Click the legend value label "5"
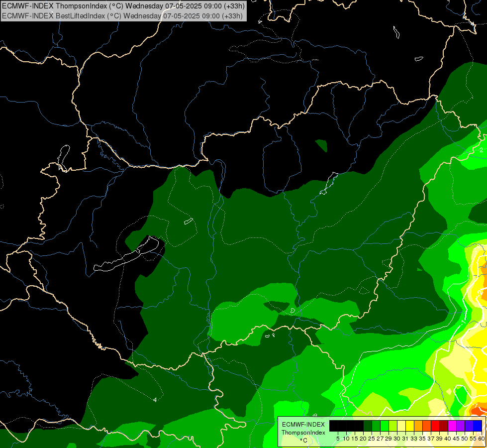Image resolution: width=487 pixels, height=448 pixels. (338, 439)
